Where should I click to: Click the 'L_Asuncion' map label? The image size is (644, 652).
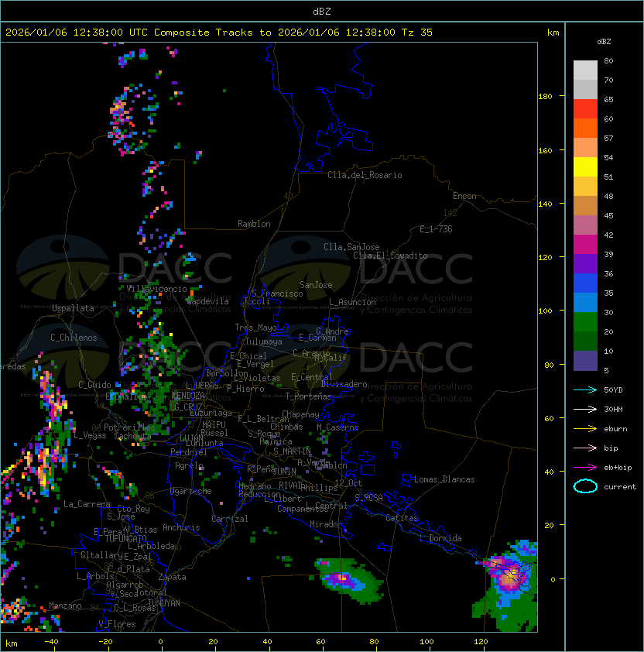352,302
